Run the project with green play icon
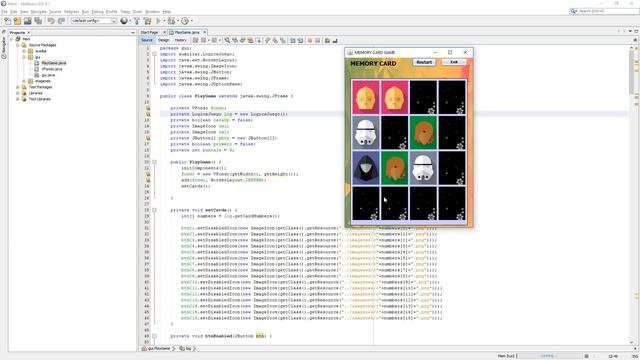Viewport: 640px width, 360px height. [158, 21]
